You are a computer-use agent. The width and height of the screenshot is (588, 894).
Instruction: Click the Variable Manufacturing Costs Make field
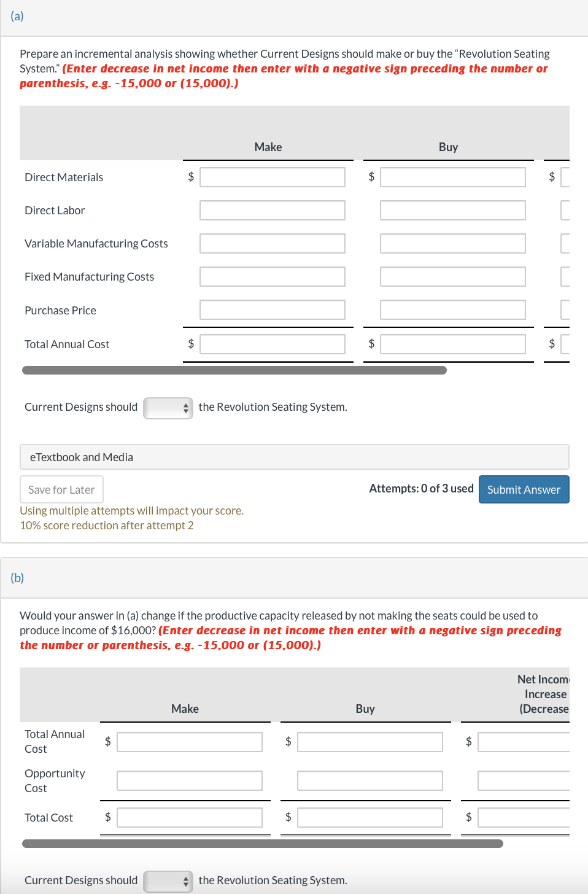[272, 243]
